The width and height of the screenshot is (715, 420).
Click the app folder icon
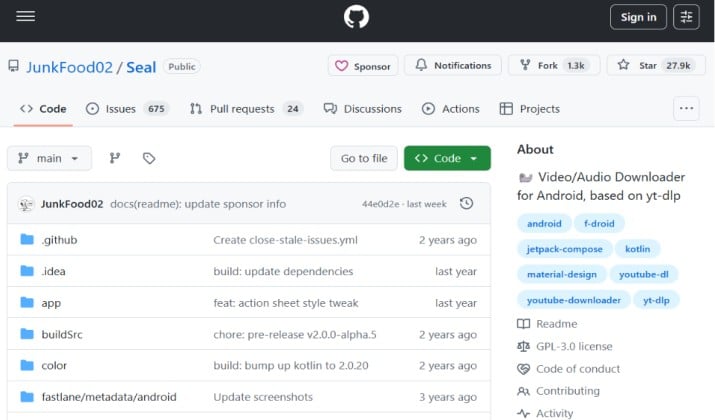coord(27,302)
